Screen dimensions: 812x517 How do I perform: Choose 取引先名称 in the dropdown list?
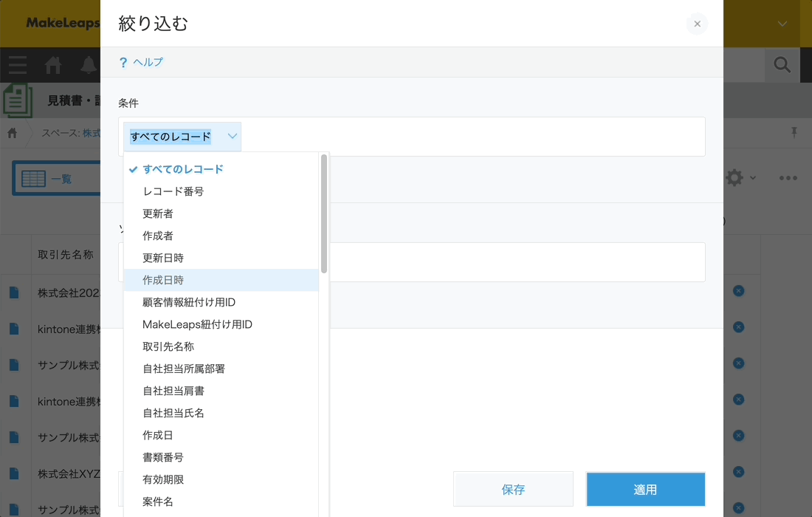[221, 346]
